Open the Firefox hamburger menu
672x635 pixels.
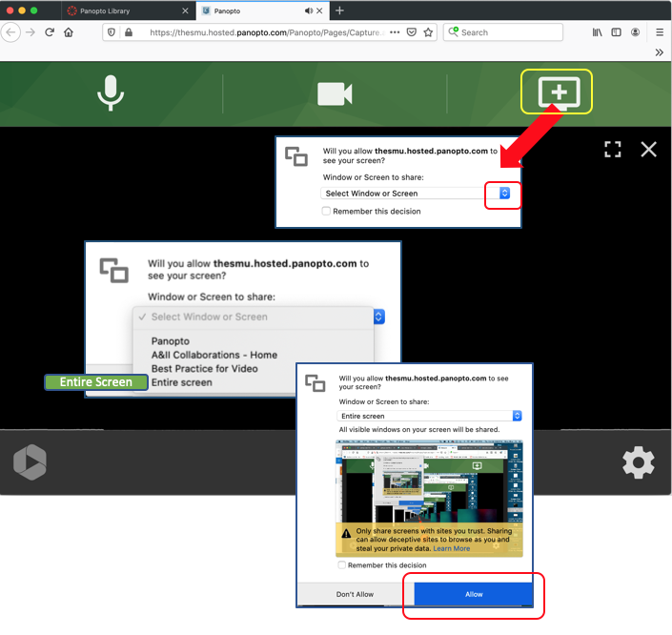point(660,32)
